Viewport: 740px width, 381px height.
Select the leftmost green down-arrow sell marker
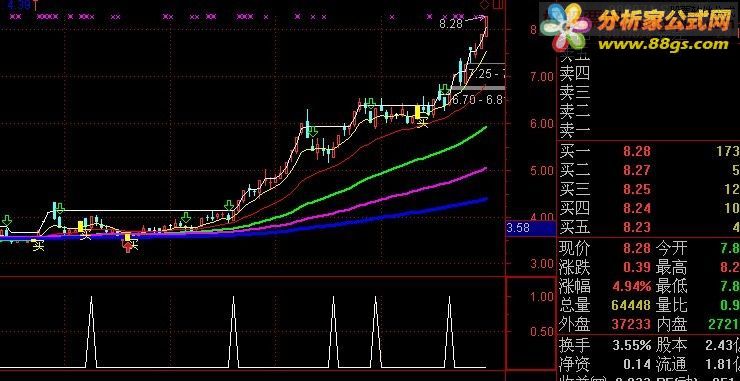point(7,220)
